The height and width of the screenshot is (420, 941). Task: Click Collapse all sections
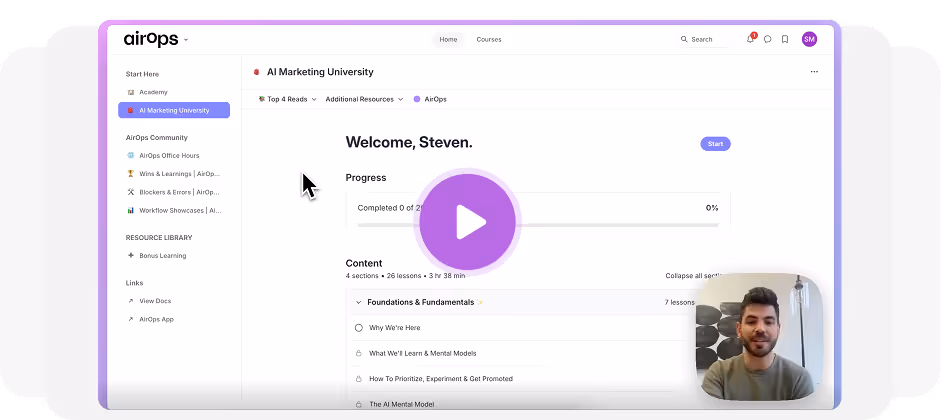[696, 276]
